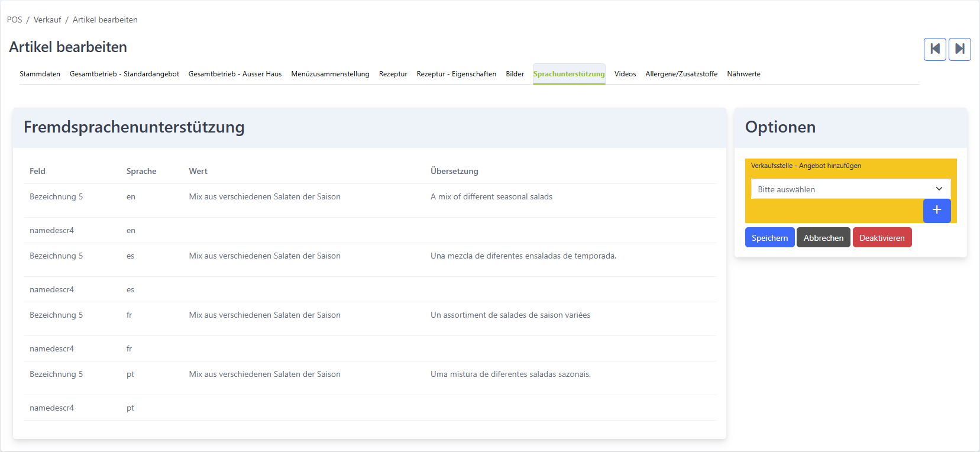This screenshot has width=980, height=452.
Task: Open Gesamtbetrieb - Standardangebot tab
Action: (124, 74)
